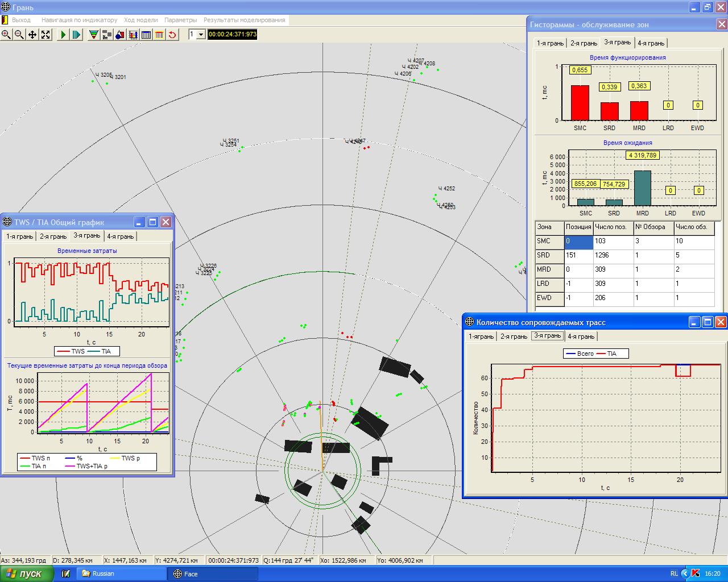Maximize the TWS / TIA Общий график window

pyautogui.click(x=152, y=222)
